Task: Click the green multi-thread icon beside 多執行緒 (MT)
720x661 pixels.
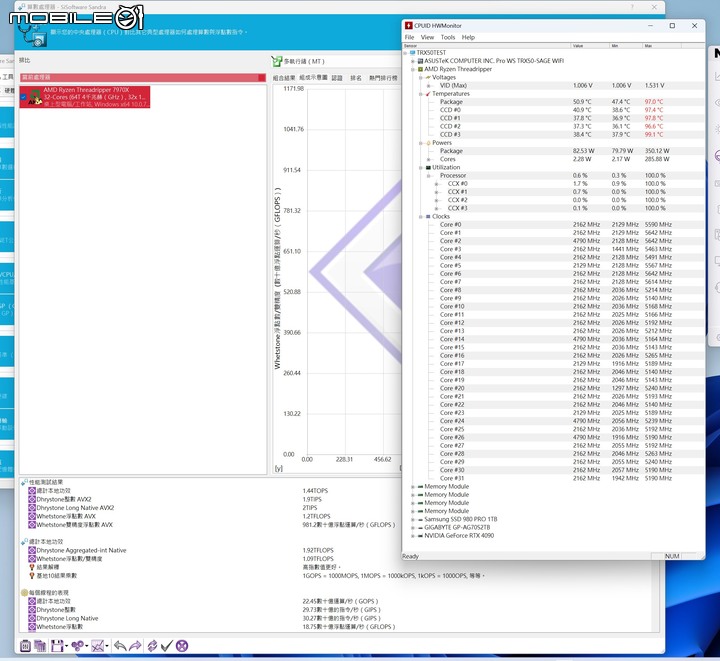Action: point(276,61)
